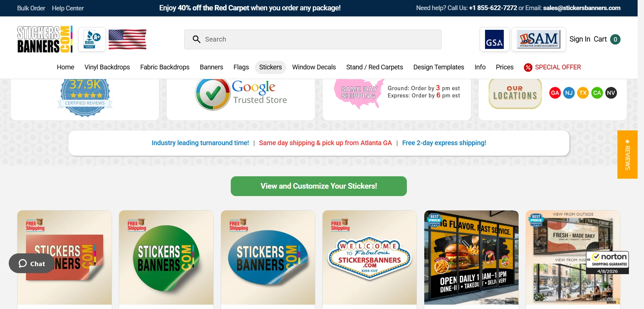
Task: Open the SAM award management badge
Action: [538, 39]
